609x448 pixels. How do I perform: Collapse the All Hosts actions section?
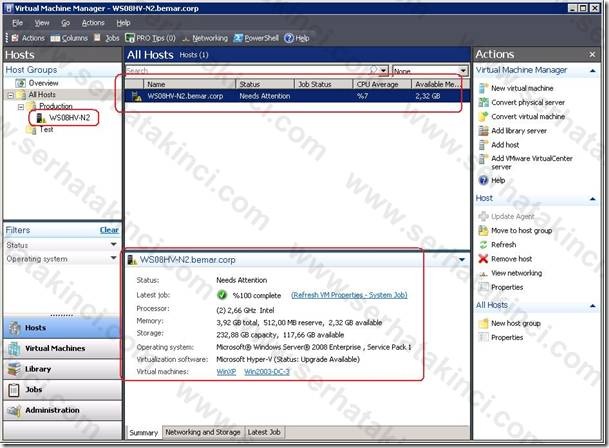pos(593,306)
